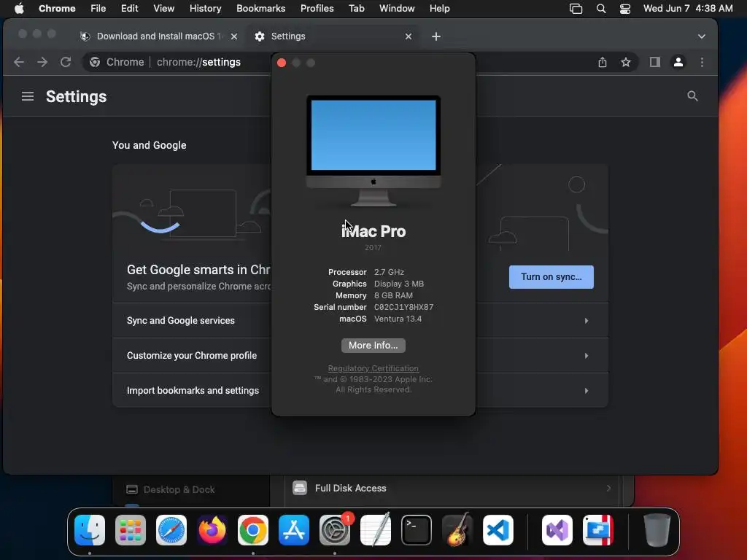Open the Window menu
The width and height of the screenshot is (747, 560).
click(x=397, y=9)
